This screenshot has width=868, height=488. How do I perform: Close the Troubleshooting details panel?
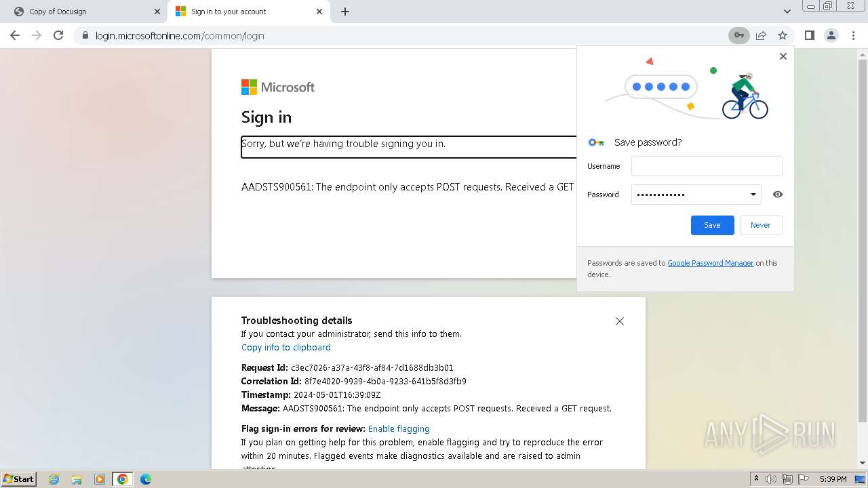coord(619,321)
